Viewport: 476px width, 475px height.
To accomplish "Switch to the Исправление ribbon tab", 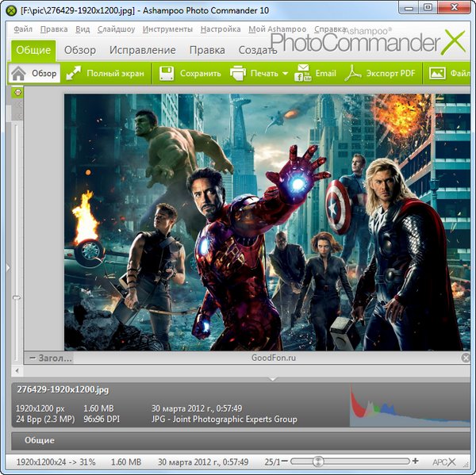I will click(142, 50).
